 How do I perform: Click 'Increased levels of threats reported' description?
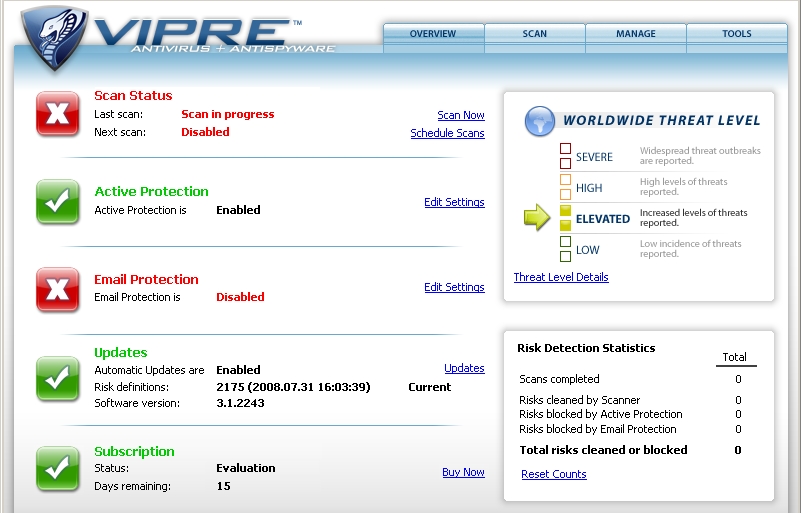693,218
